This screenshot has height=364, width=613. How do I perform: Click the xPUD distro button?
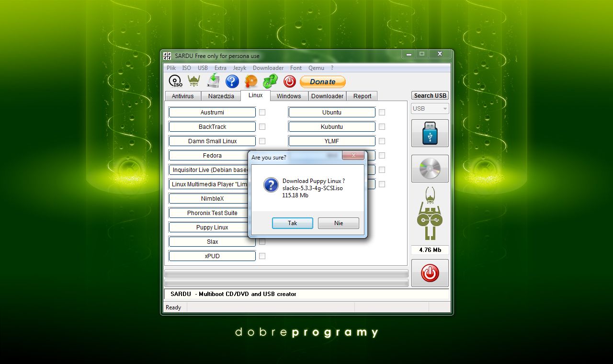point(212,256)
